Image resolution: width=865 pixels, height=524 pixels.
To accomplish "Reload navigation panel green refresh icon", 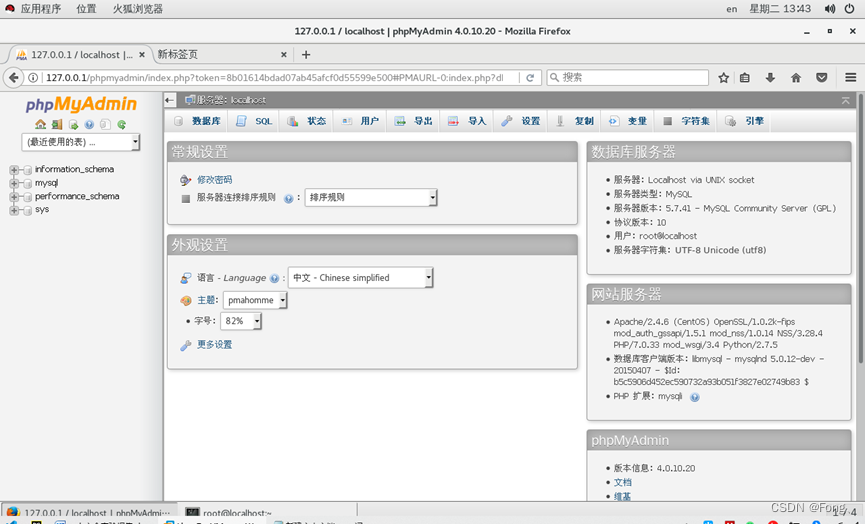I will [x=121, y=125].
